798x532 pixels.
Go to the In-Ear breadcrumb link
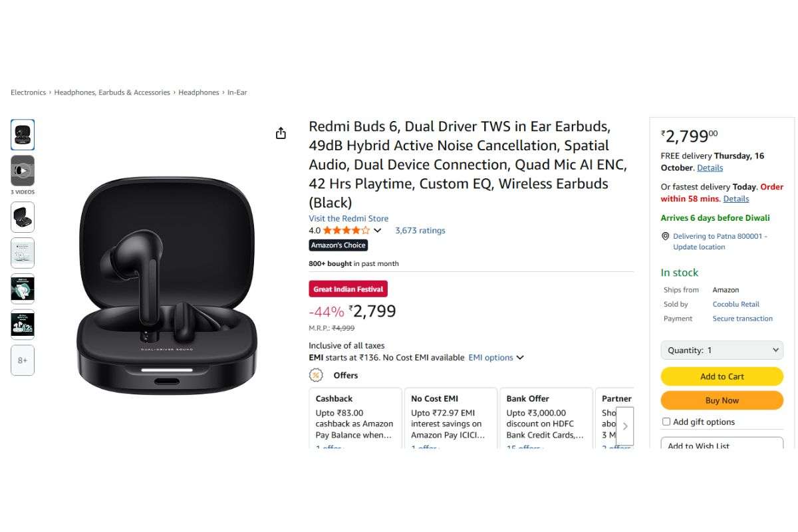click(237, 92)
